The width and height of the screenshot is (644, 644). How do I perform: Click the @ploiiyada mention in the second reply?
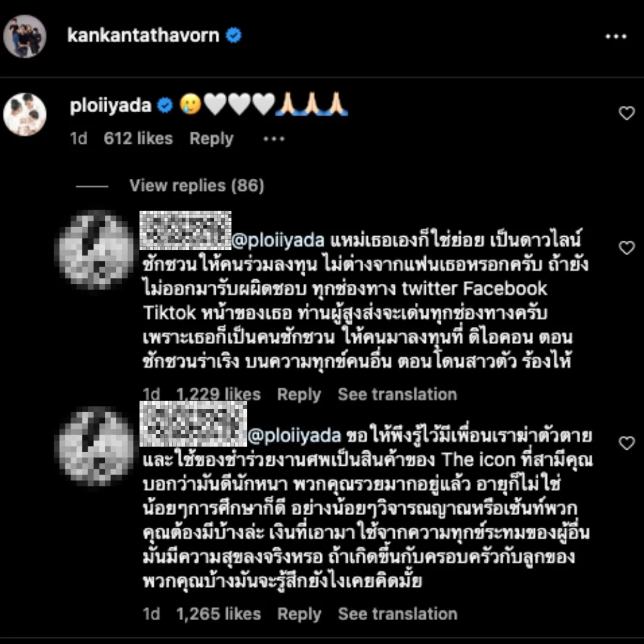tap(294, 436)
